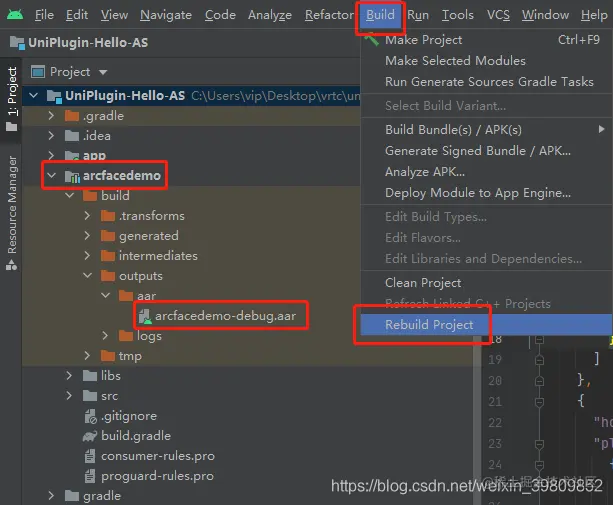Click the Android Studio logo icon
This screenshot has height=505, width=613.
(x=15, y=15)
